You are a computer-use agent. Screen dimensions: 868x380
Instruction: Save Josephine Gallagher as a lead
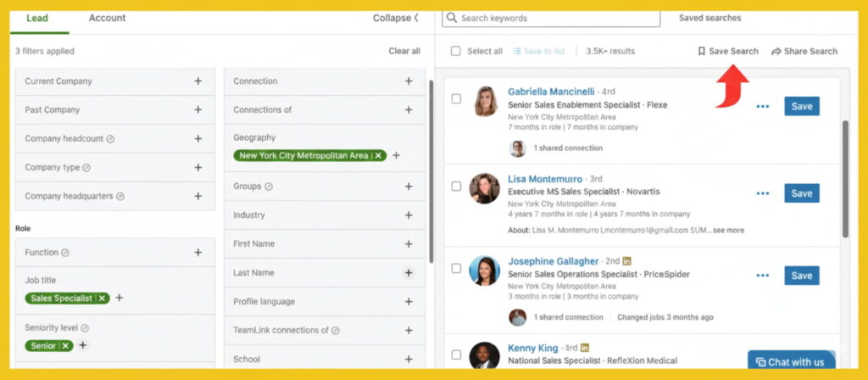coord(801,276)
